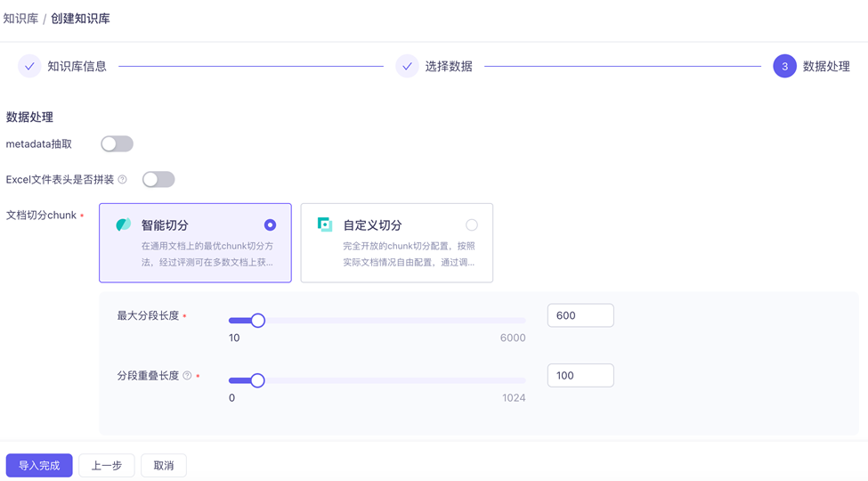
Task: Go to completed step 选择数据
Action: (x=407, y=66)
